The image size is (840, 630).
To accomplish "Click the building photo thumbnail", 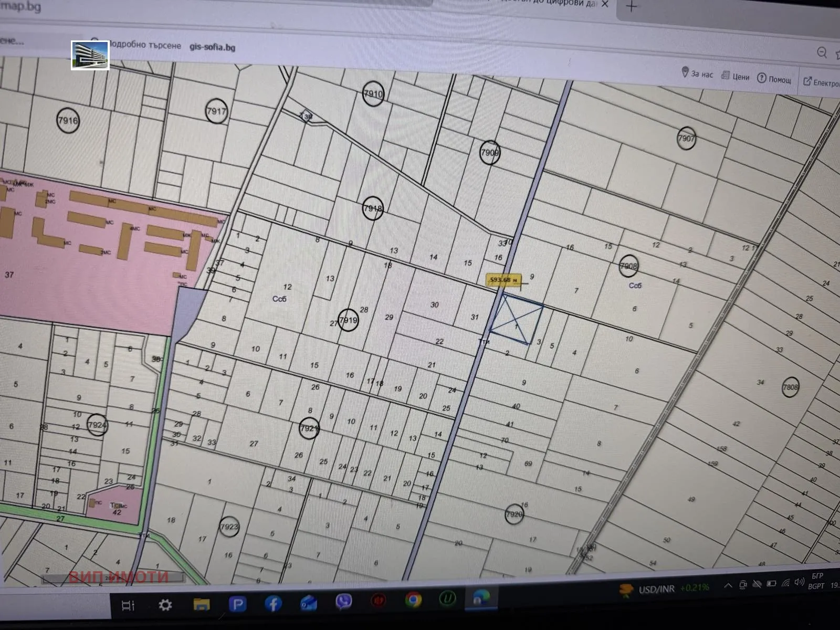I will 90,55.
